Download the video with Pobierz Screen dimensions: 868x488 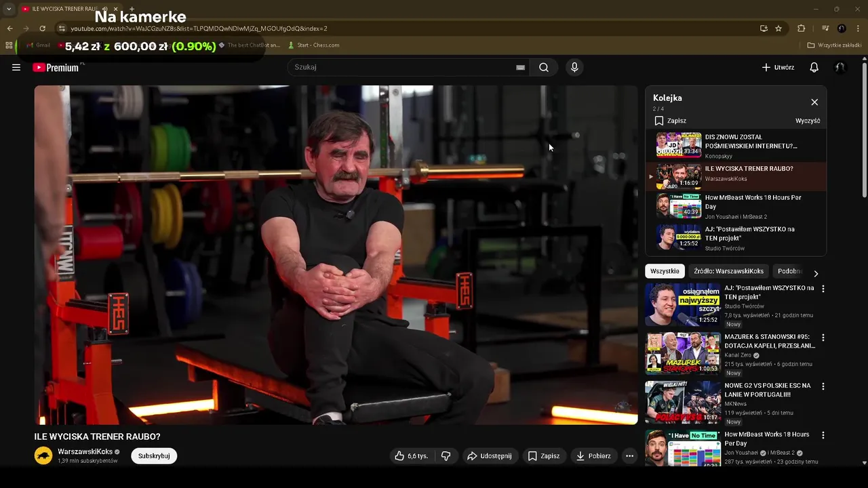click(x=593, y=456)
